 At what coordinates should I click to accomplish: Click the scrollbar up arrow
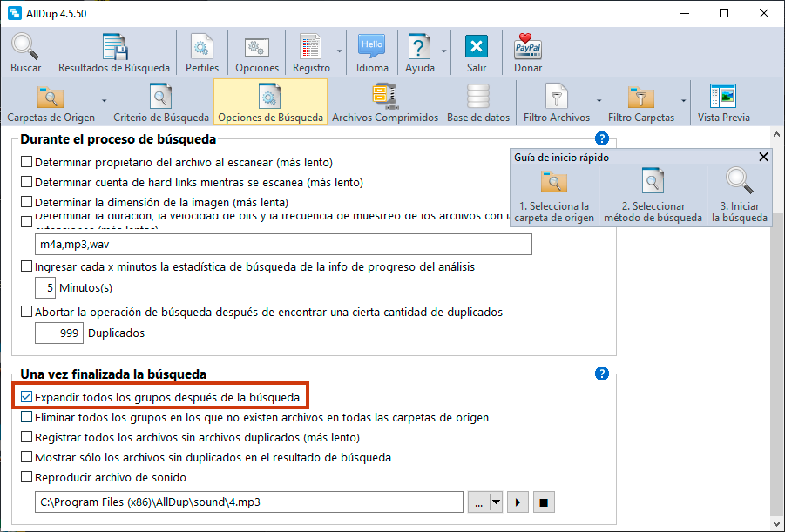(776, 134)
